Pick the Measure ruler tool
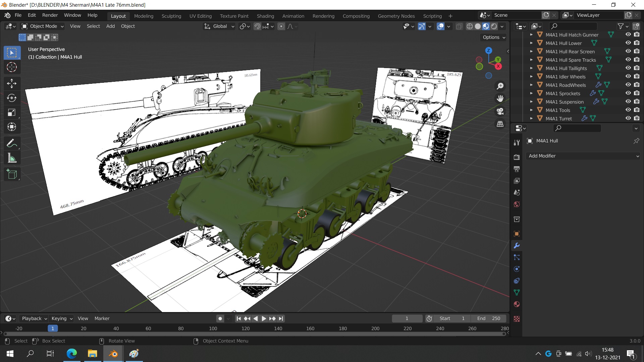Viewport: 644px width, 362px height. click(x=12, y=158)
